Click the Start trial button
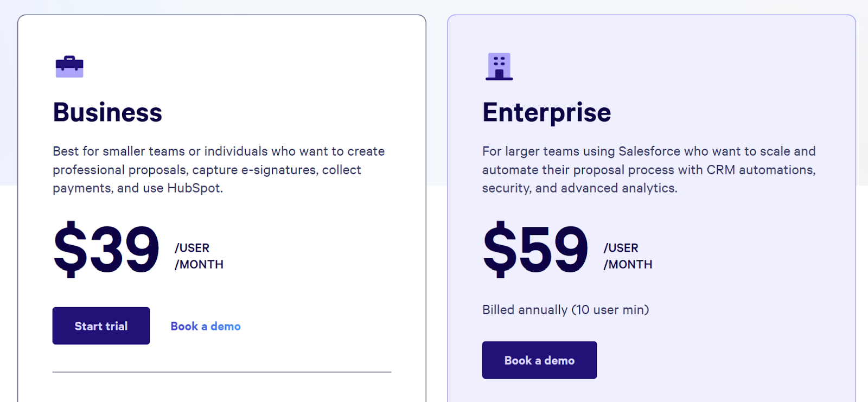The height and width of the screenshot is (402, 868). click(x=101, y=326)
